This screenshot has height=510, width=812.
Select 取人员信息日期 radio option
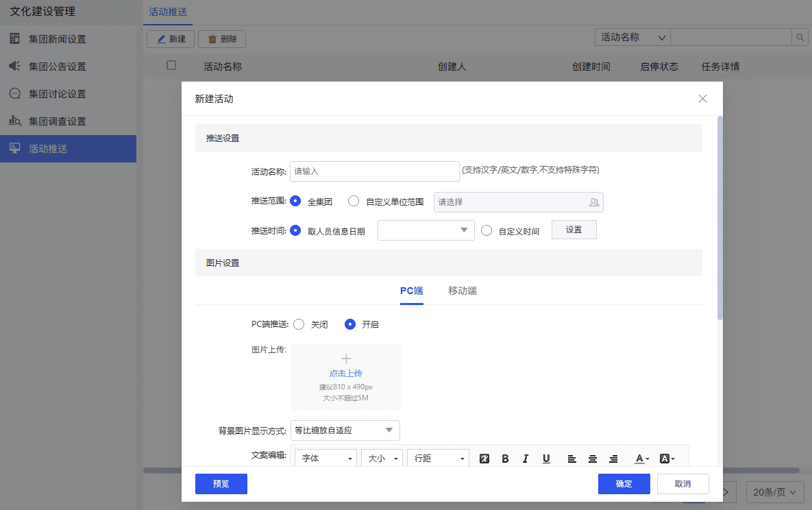coord(295,230)
